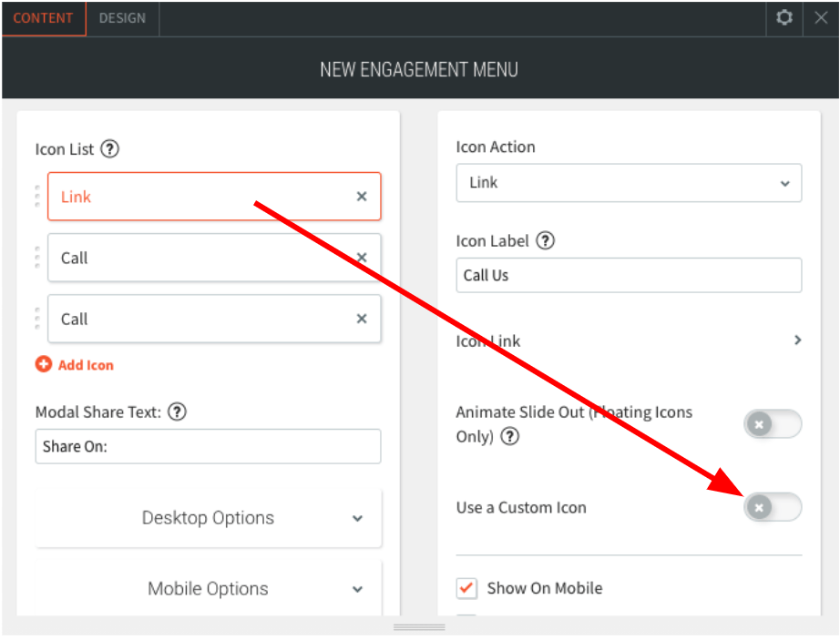Viewport: 840px width, 640px height.
Task: Click the Icon Label help icon
Action: (545, 240)
